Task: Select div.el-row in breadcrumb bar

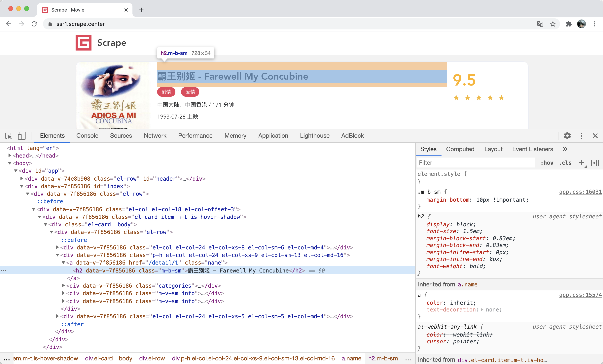Action: coord(152,358)
